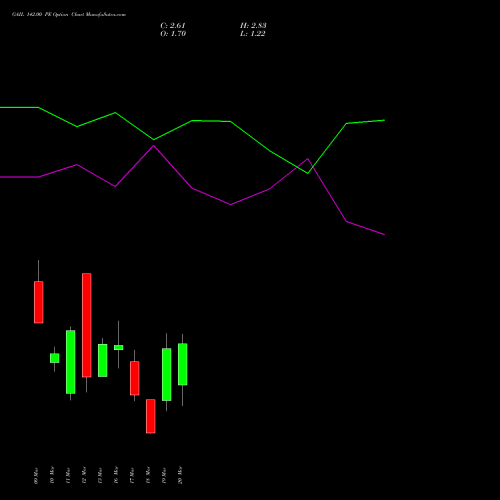Click the green candlestick above 11 Mar
Screen dimensions: 500x500
pos(71,362)
